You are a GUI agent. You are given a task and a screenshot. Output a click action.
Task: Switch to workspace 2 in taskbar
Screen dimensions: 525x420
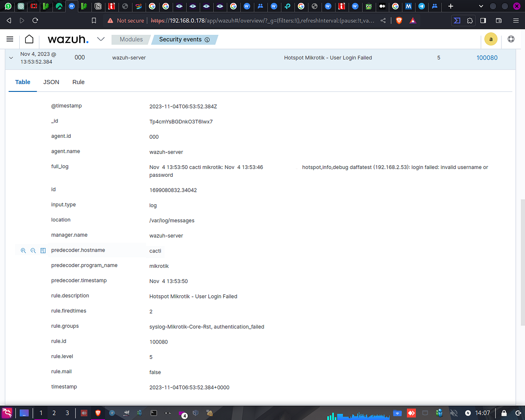pos(53,413)
